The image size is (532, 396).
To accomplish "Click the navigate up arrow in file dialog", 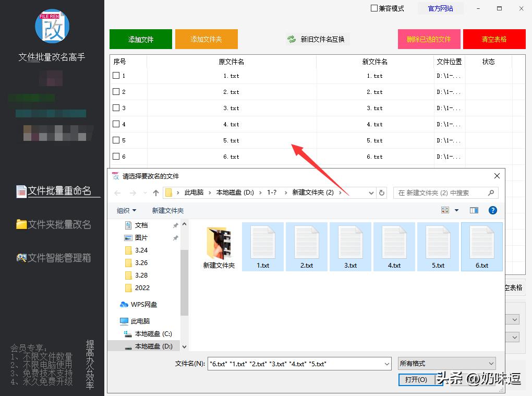I will point(156,193).
